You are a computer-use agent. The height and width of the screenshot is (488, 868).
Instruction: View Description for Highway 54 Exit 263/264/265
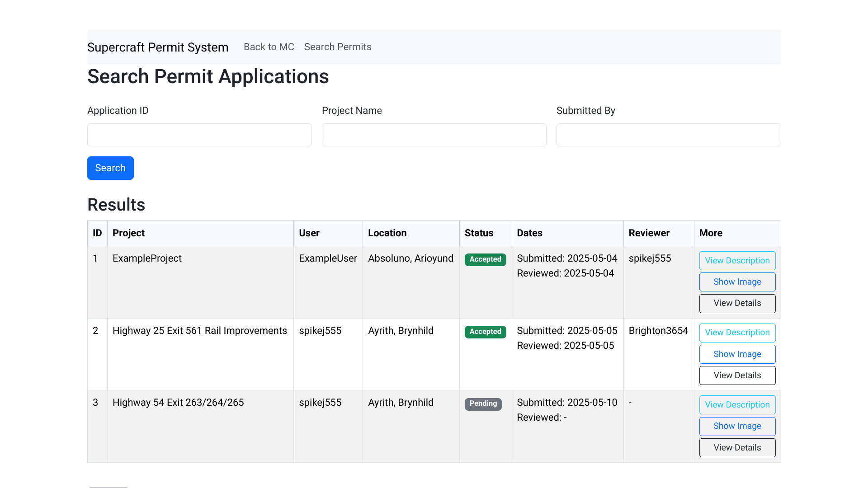click(737, 405)
